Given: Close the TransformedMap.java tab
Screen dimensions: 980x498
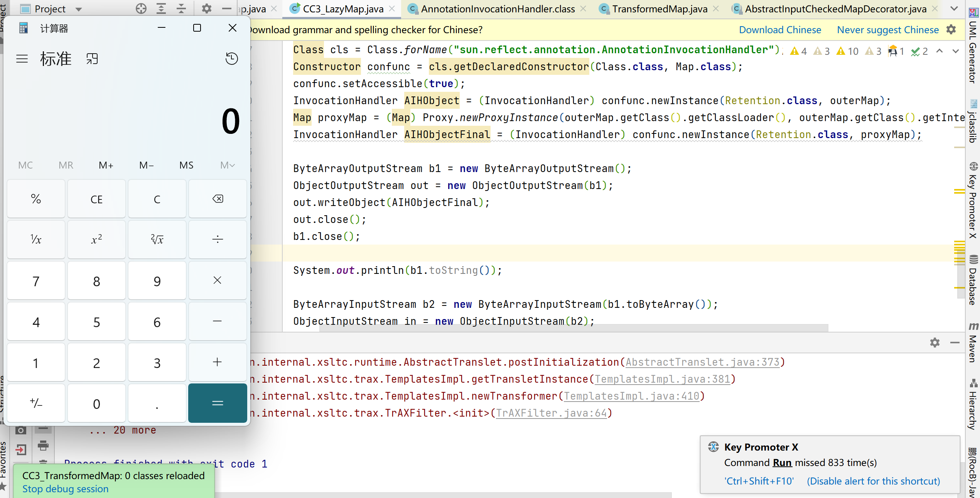Looking at the screenshot, I should [716, 9].
